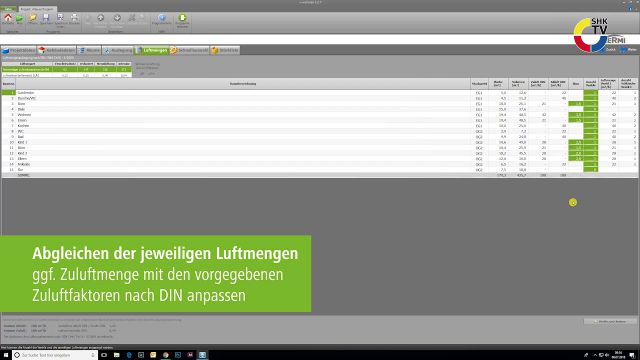Image resolution: width=640 pixels, height=360 pixels.
Task: Switch to the Projektdaten tab
Action: (x=18, y=50)
